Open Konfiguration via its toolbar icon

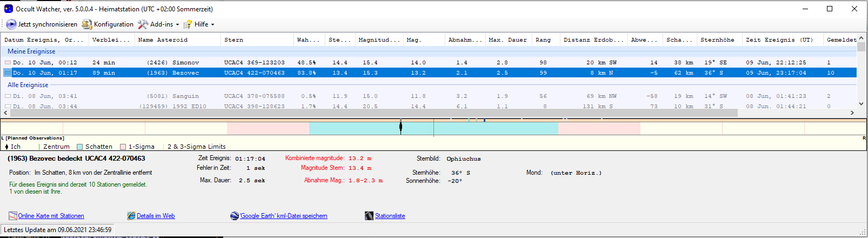tap(87, 24)
